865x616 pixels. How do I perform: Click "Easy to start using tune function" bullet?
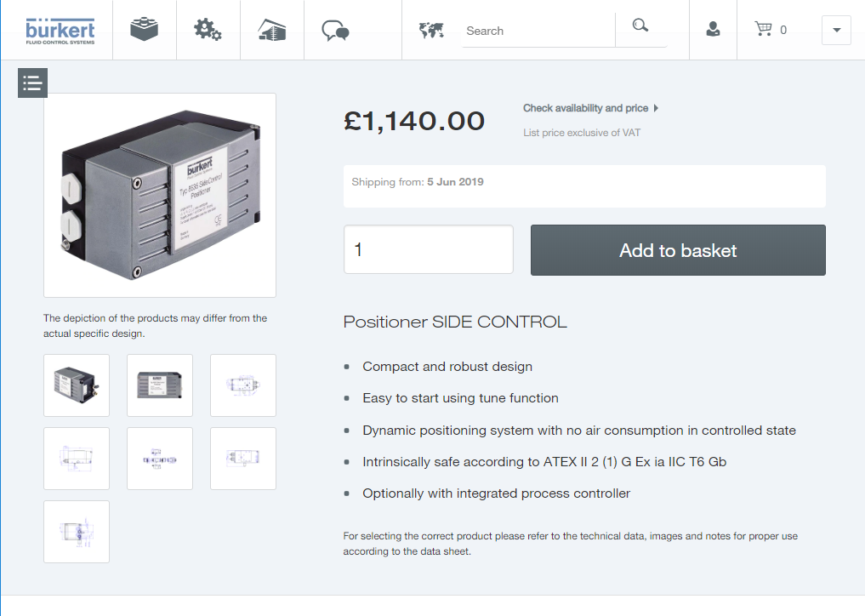click(x=461, y=398)
